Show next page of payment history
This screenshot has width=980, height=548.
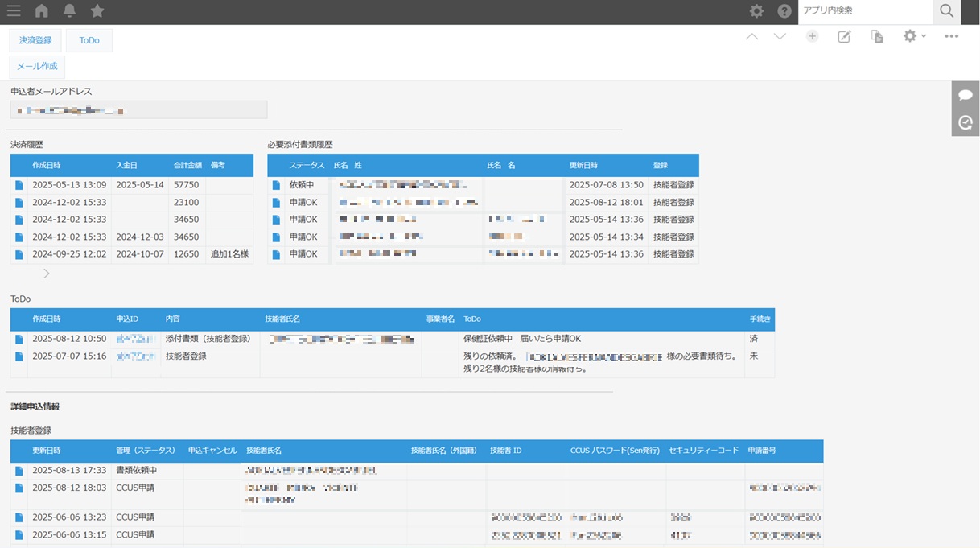47,274
